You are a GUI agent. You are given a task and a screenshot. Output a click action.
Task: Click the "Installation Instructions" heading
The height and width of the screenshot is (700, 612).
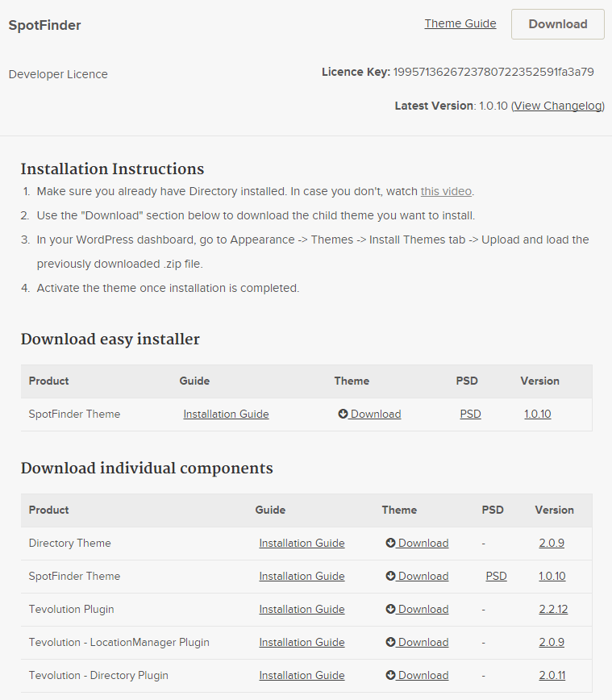click(x=113, y=169)
